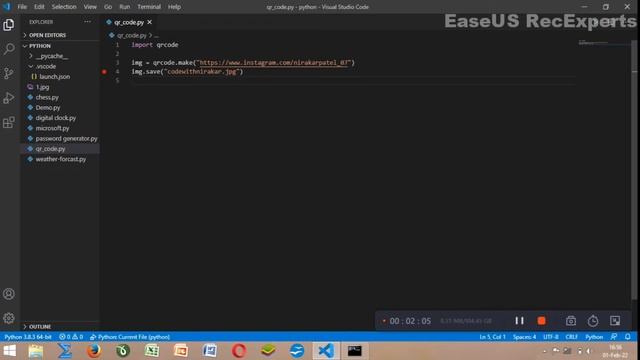Viewport: 640px width, 360px height.
Task: Toggle breakpoint red dot on line 4
Action: click(104, 72)
